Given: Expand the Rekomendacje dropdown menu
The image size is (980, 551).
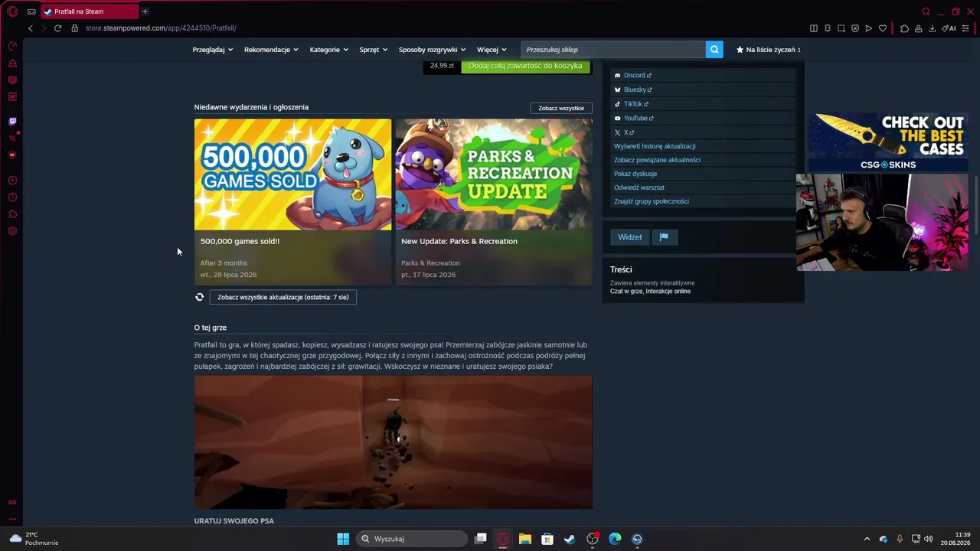Looking at the screenshot, I should (271, 50).
